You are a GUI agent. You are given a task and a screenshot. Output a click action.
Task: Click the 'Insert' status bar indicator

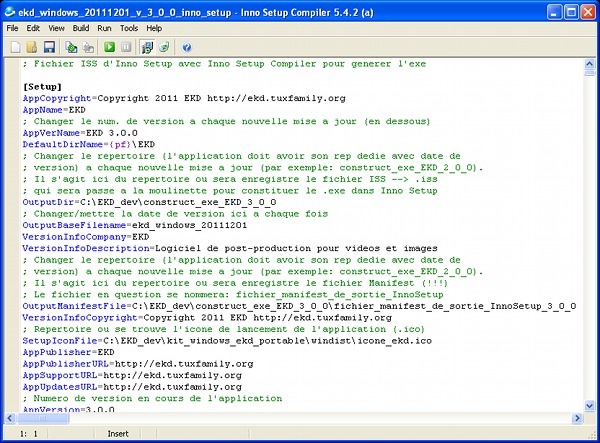pos(118,434)
